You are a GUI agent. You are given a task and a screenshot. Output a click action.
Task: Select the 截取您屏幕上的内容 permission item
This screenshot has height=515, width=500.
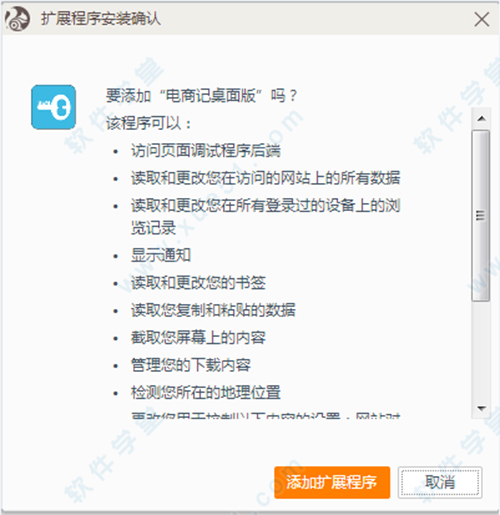coord(198,338)
